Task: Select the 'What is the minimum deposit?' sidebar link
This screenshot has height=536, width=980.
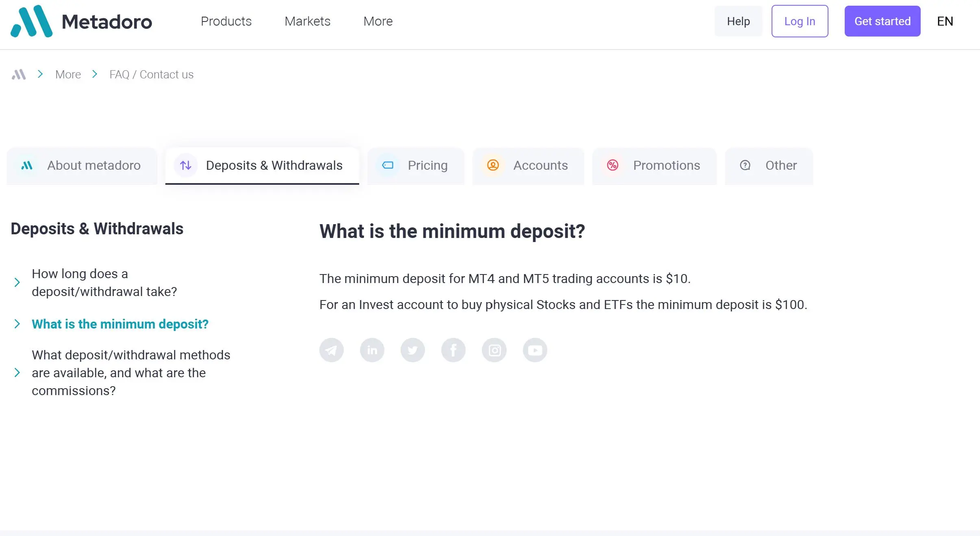Action: 120,324
